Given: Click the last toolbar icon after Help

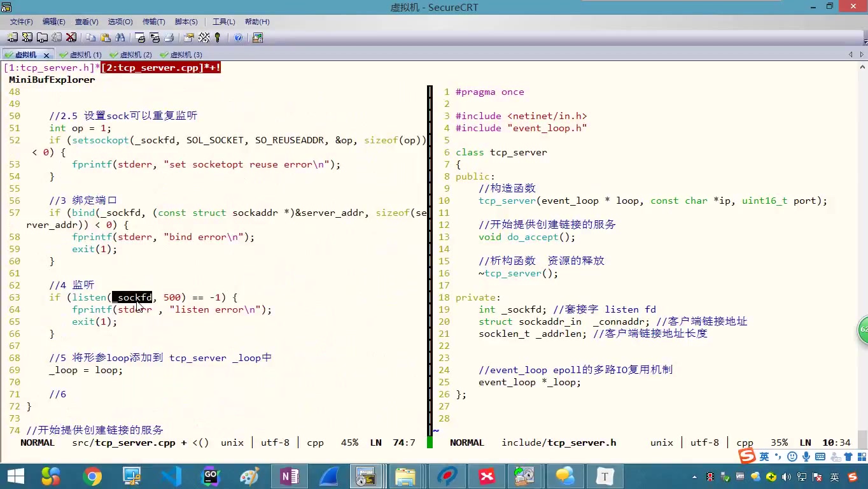Looking at the screenshot, I should coord(258,38).
